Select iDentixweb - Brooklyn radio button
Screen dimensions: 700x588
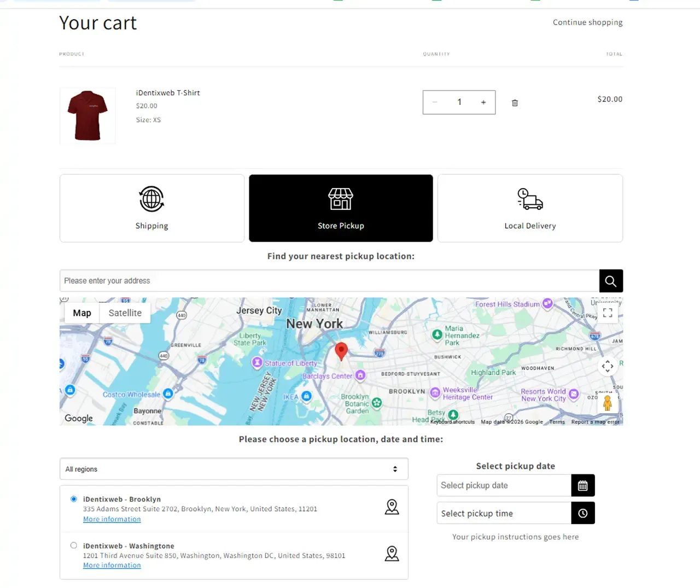[74, 499]
